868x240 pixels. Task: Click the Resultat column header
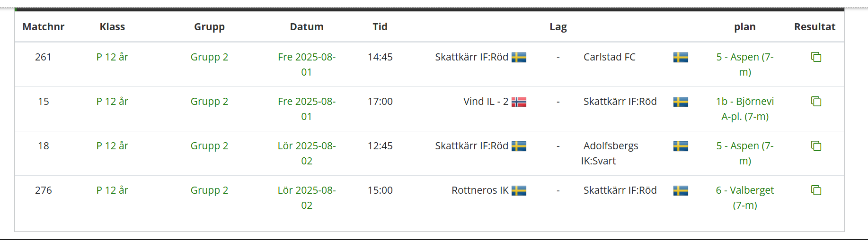(x=815, y=27)
